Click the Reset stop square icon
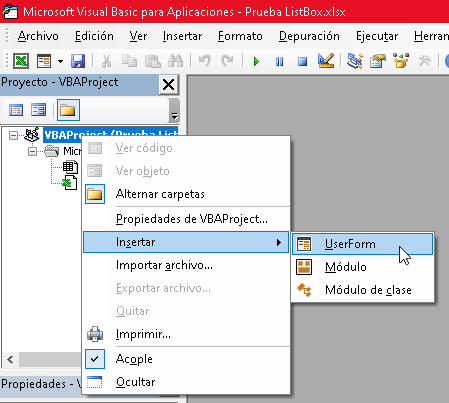Viewport: 449px width, 403px height. (x=302, y=61)
